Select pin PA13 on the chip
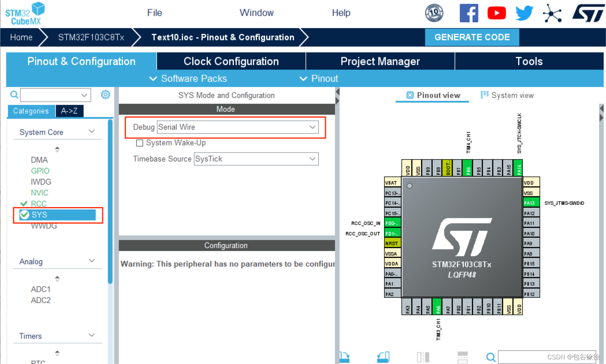The image size is (606, 364). tap(531, 203)
